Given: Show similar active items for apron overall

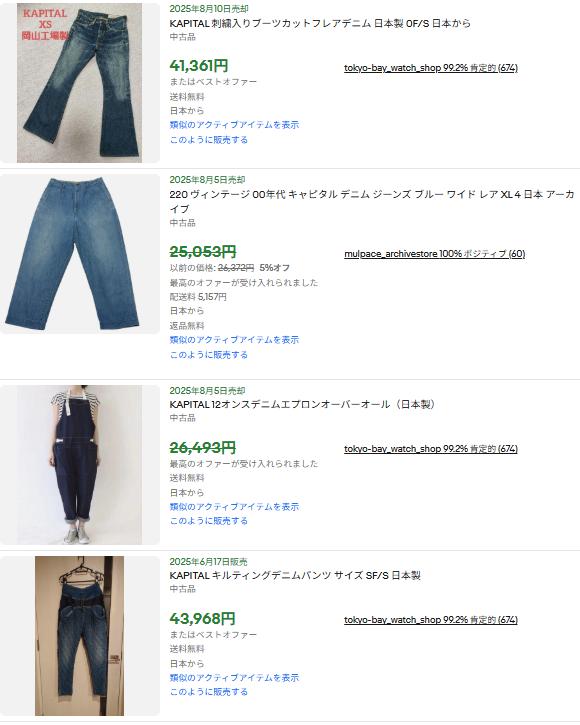Looking at the screenshot, I should [x=234, y=507].
